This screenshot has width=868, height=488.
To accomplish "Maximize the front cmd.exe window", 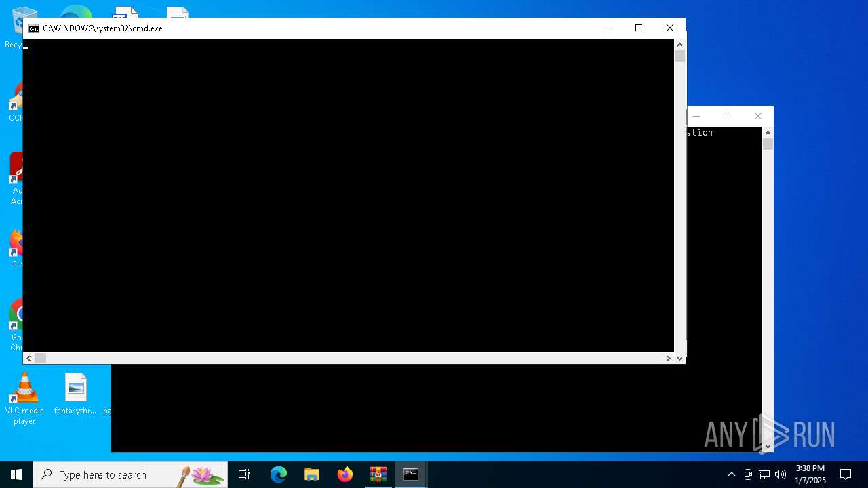I will (638, 28).
